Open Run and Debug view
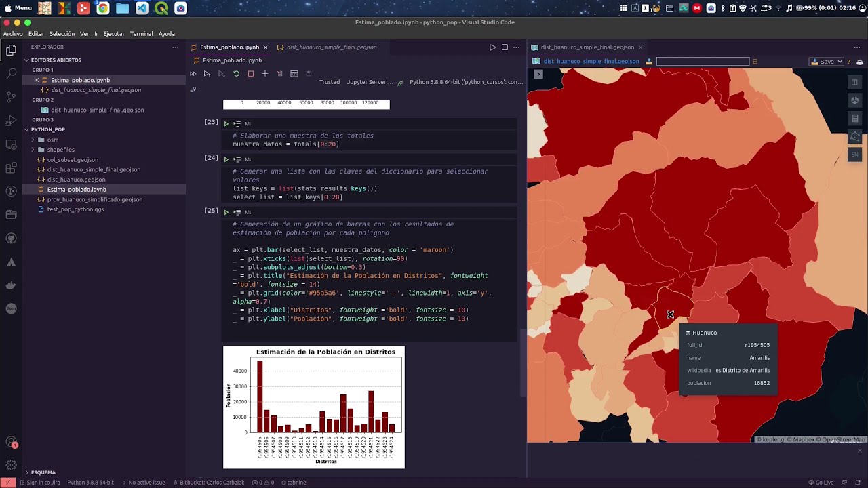Screen dimensions: 868x488 [11, 121]
